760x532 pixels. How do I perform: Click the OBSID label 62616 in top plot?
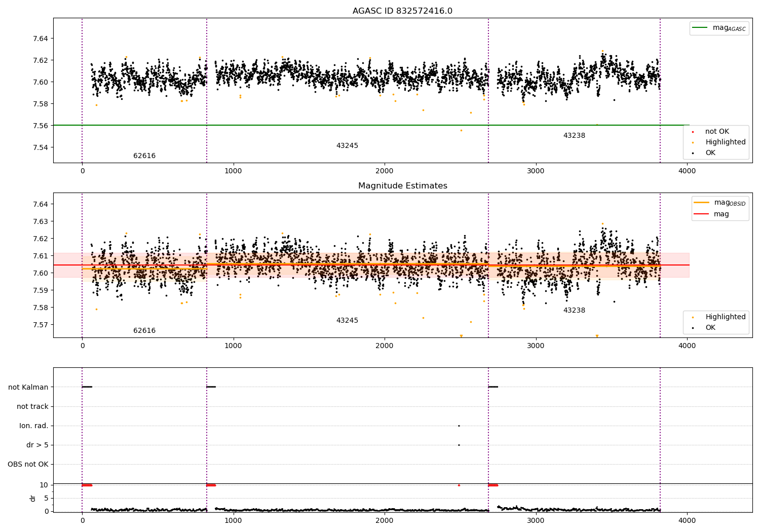tap(144, 156)
